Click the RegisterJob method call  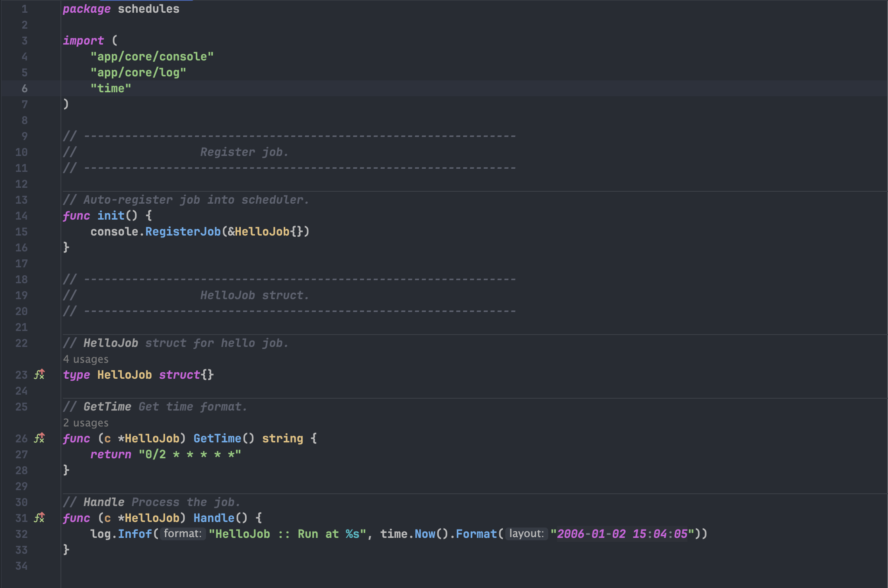[183, 232]
